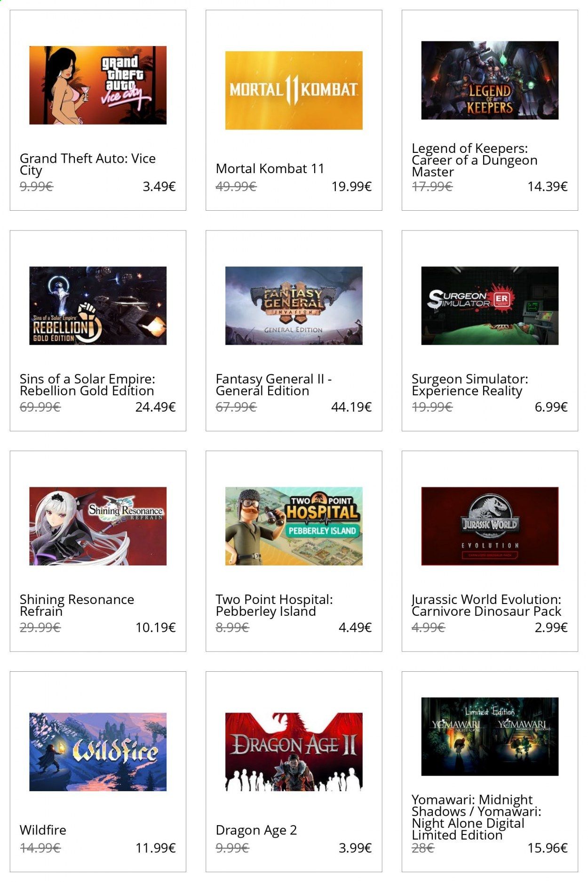588x882 pixels.
Task: Click the Two Point Hospital Pebberley Island image
Action: click(x=294, y=526)
